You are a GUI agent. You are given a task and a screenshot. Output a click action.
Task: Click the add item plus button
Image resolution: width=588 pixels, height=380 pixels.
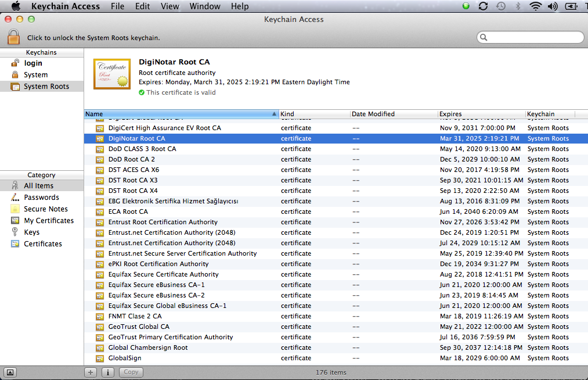click(x=91, y=372)
